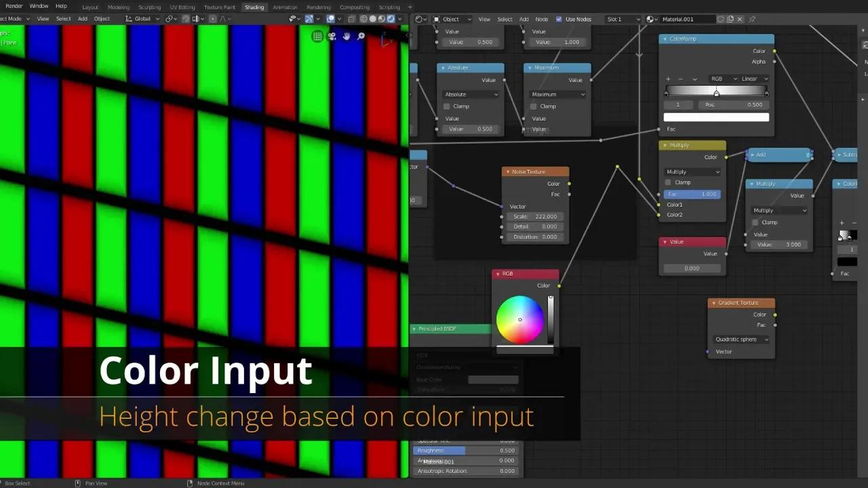Select the Wireframe shading mode icon

(363, 18)
